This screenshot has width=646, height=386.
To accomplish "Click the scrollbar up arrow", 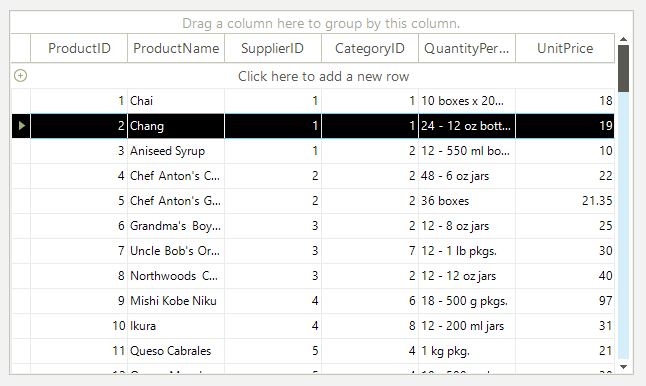I will coord(623,39).
